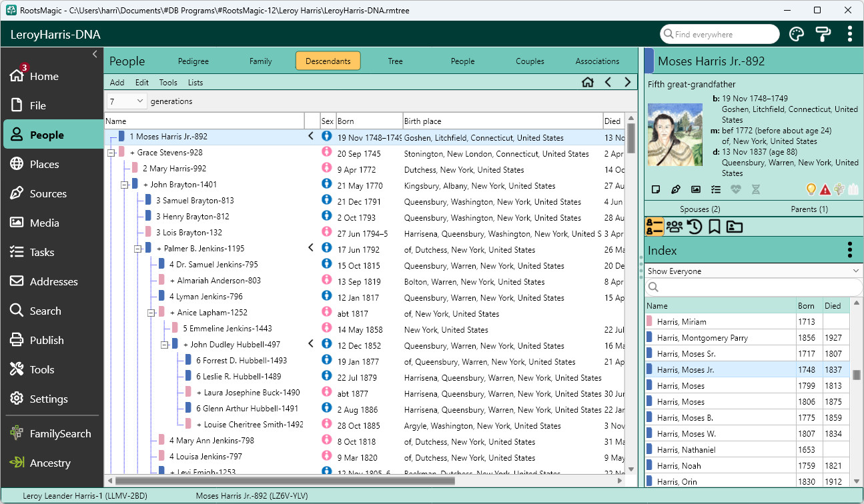Click the red warning triangle icon
864x504 pixels.
click(x=826, y=189)
